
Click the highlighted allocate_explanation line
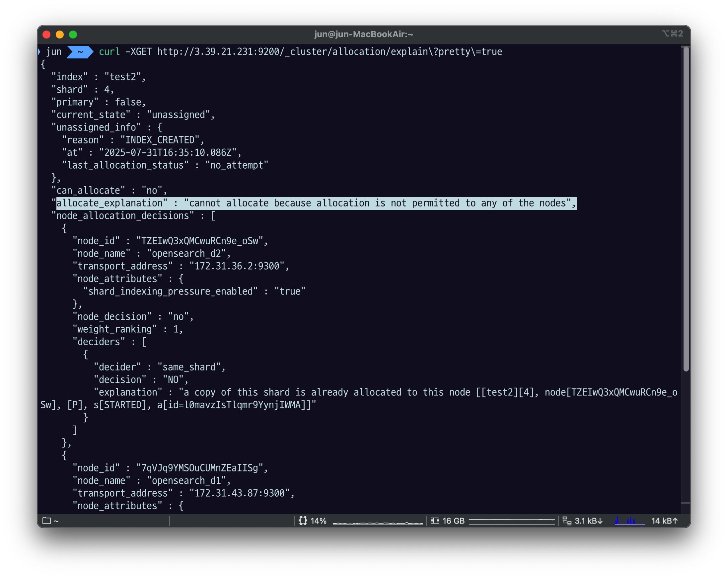(316, 203)
